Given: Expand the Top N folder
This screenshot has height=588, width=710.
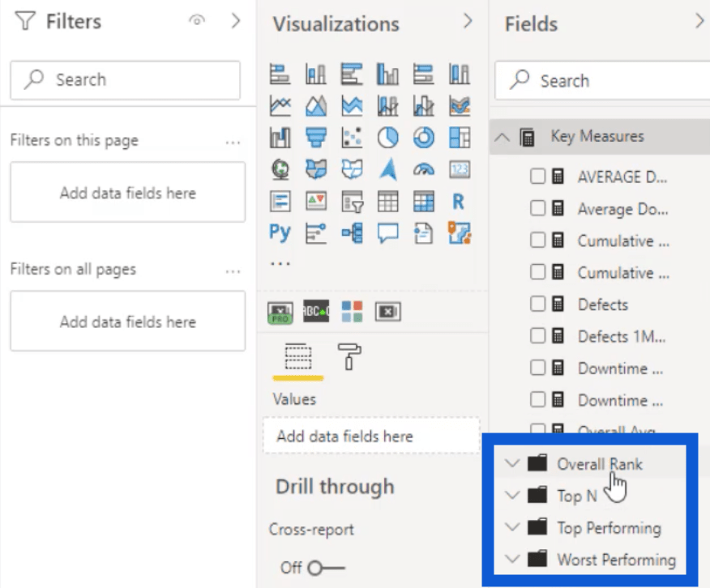Looking at the screenshot, I should coord(511,496).
